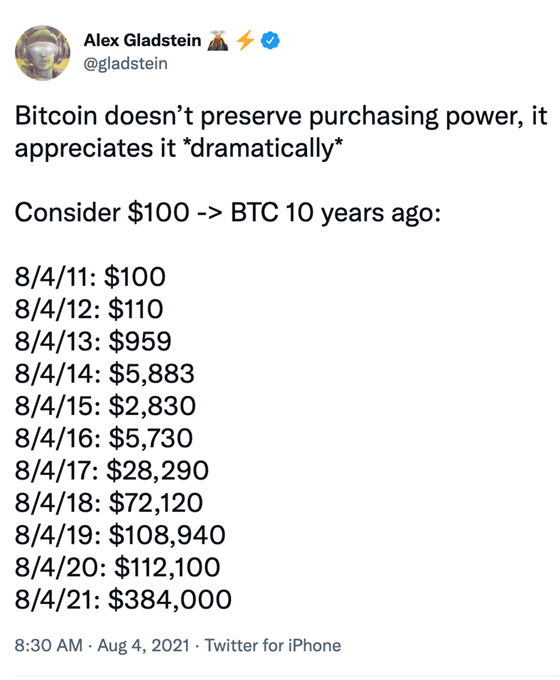The height and width of the screenshot is (680, 560).
Task: Click the volcano emoji icon
Action: 218,40
